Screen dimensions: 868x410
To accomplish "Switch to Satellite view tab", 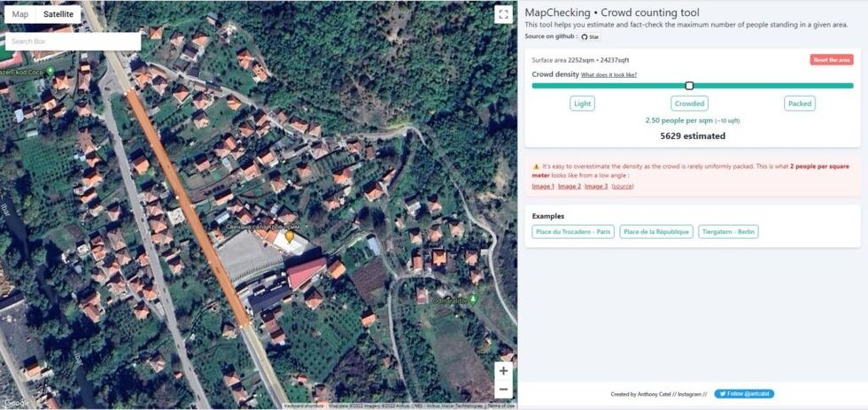I will (58, 14).
